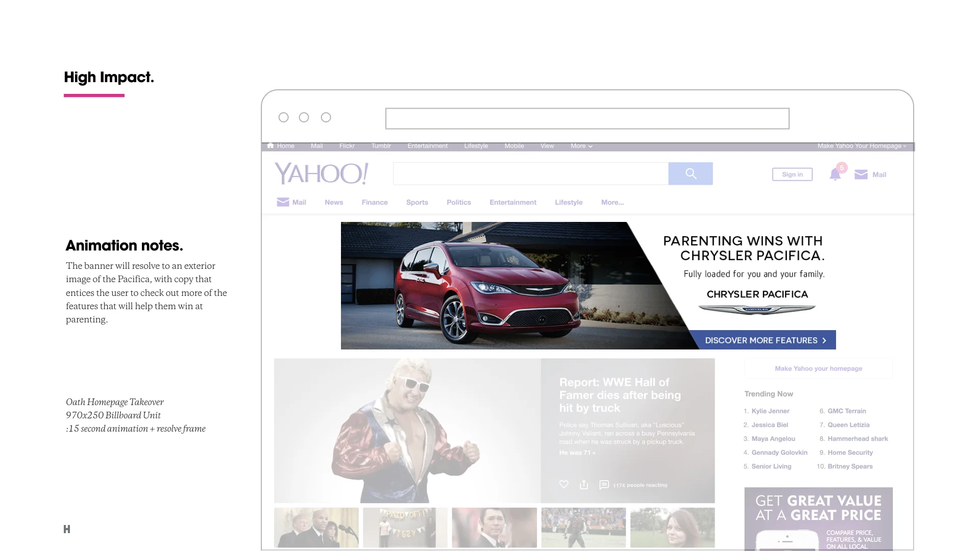Select the Sports navigation tab
The height and width of the screenshot is (551, 980).
[417, 203]
